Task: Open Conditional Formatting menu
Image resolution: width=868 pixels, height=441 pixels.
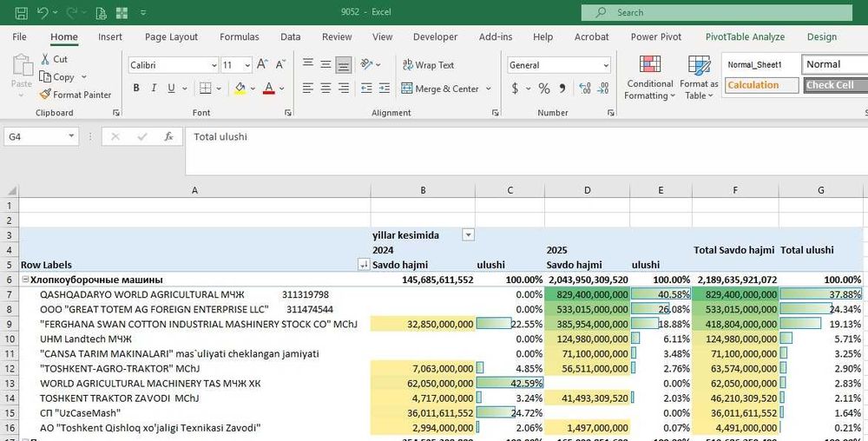Action: coord(650,77)
